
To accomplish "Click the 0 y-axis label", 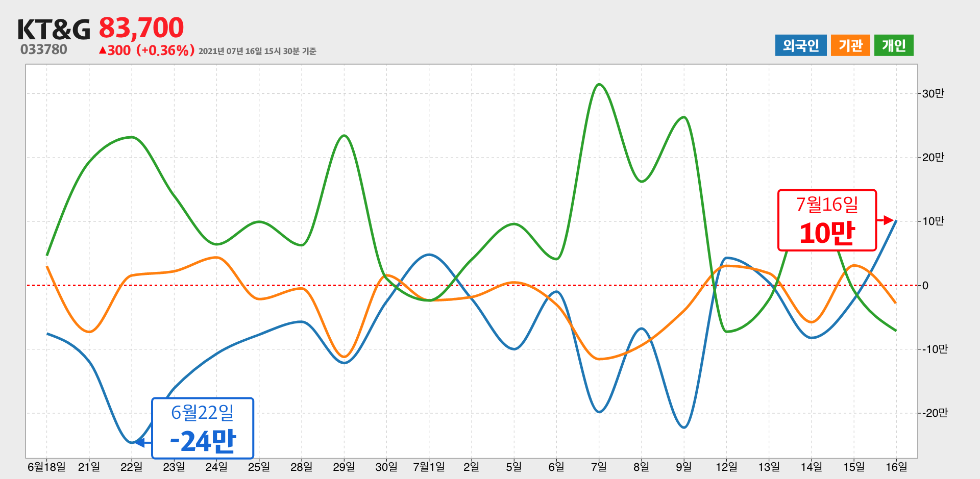I will tap(925, 286).
